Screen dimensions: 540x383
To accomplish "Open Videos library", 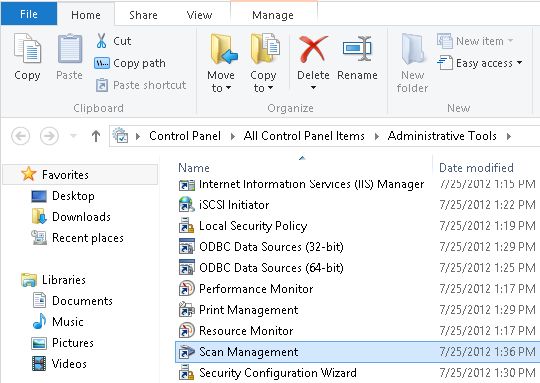I will (69, 364).
